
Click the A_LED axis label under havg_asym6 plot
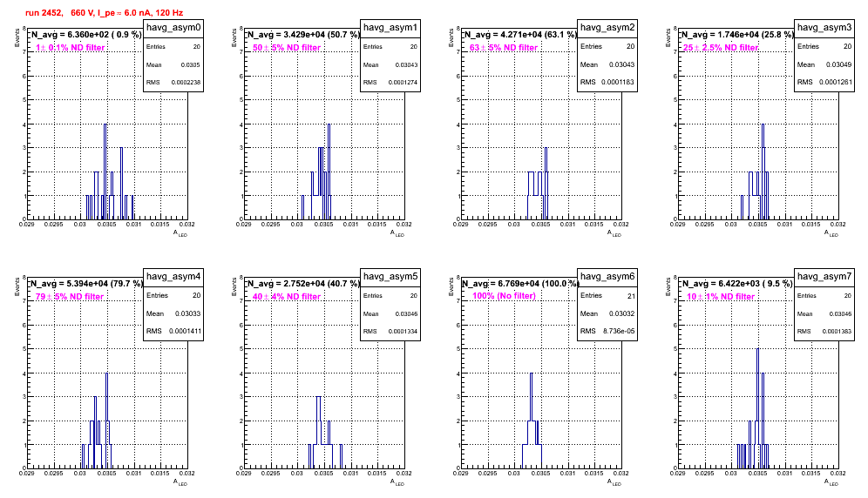(x=614, y=482)
